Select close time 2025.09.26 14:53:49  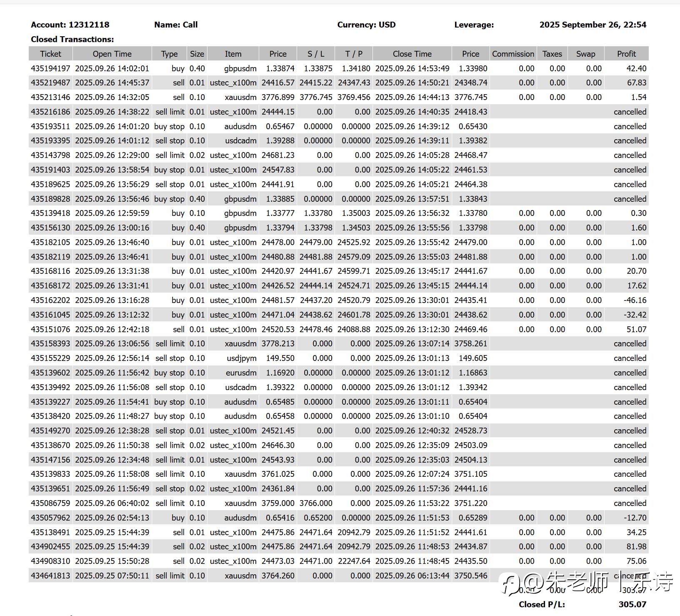412,68
